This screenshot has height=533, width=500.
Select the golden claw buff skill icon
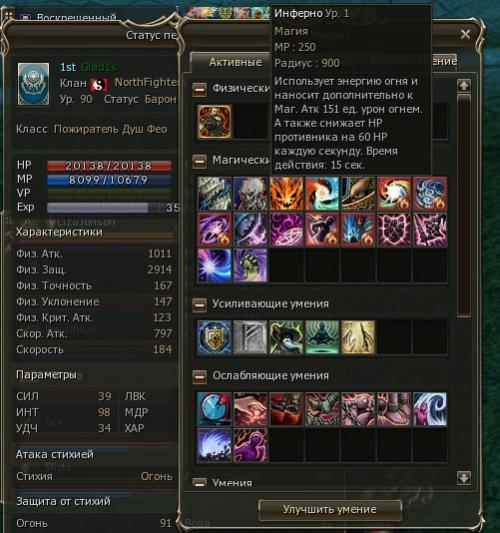[358, 337]
